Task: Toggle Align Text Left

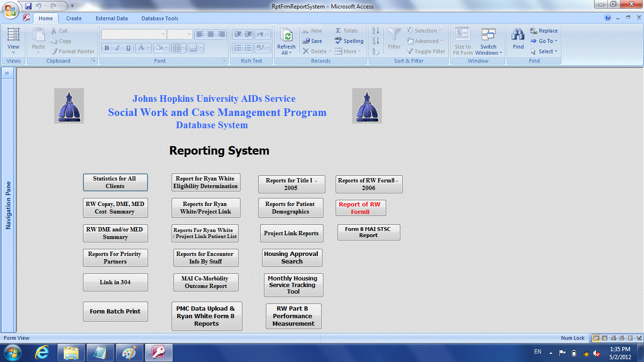Action: point(200,34)
